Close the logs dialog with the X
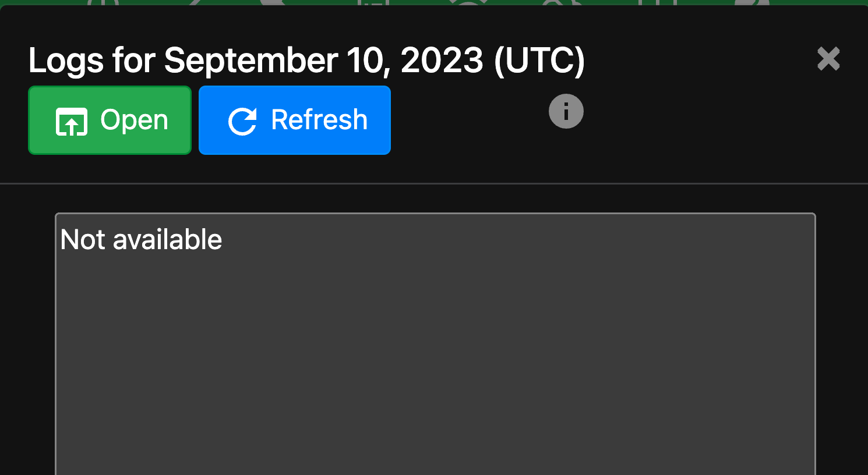Screen dimensions: 868x475 [828, 59]
